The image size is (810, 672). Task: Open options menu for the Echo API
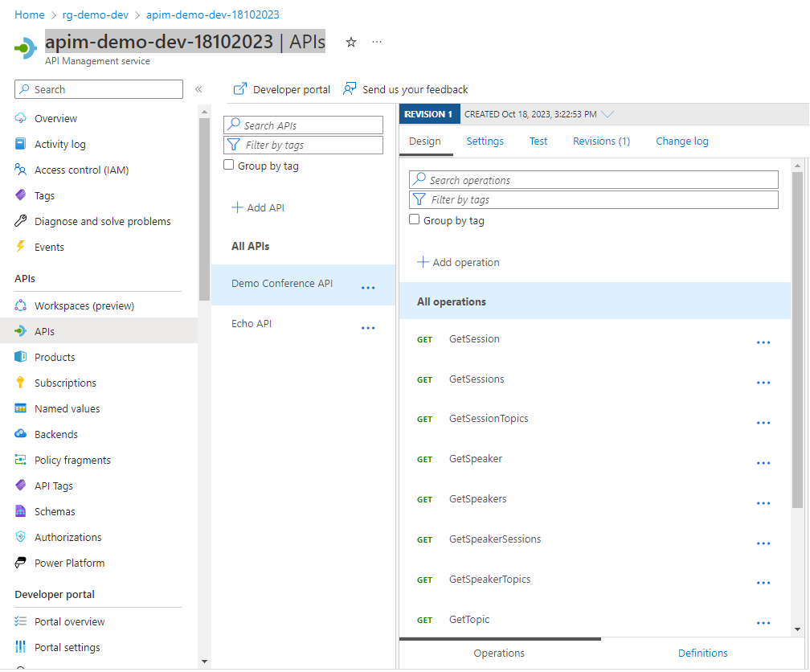pyautogui.click(x=368, y=327)
